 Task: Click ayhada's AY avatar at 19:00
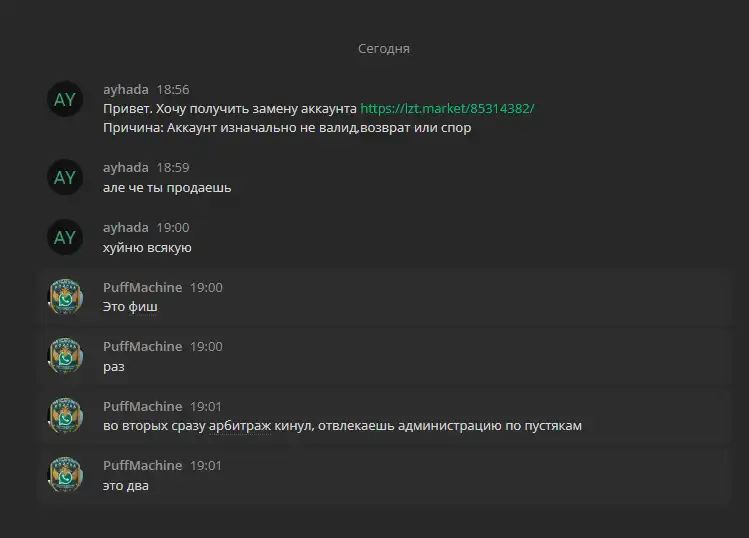[65, 237]
